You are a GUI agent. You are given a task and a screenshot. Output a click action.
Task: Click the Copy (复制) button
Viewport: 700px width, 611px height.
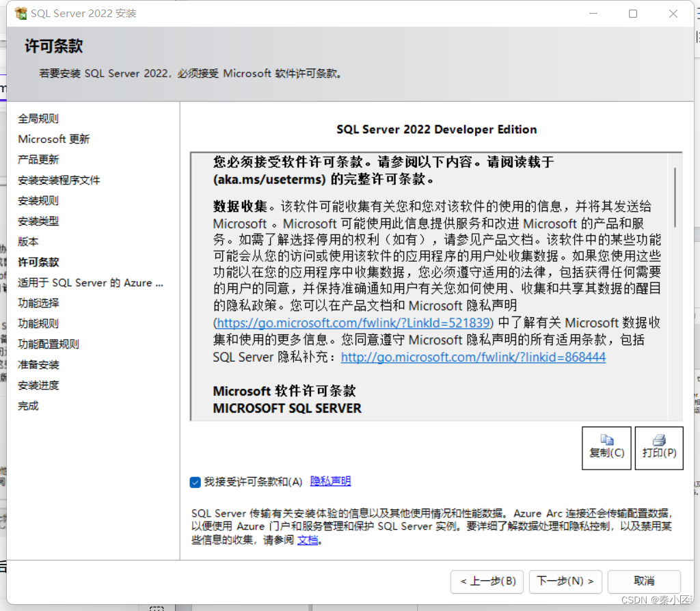(606, 448)
